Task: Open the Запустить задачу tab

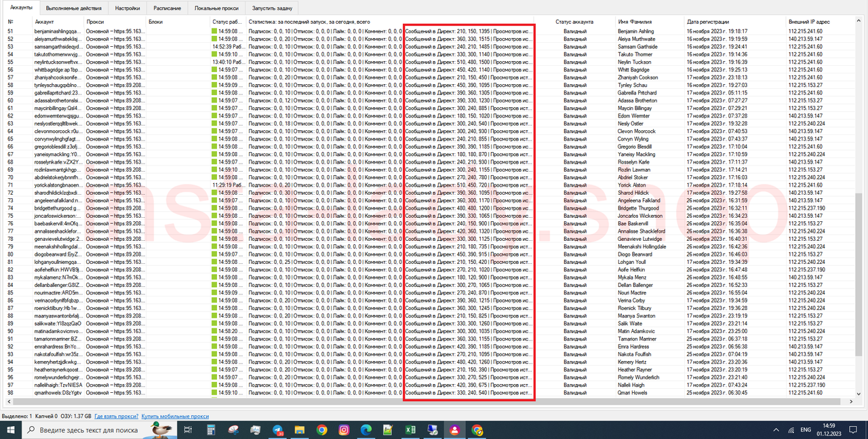Action: click(272, 8)
